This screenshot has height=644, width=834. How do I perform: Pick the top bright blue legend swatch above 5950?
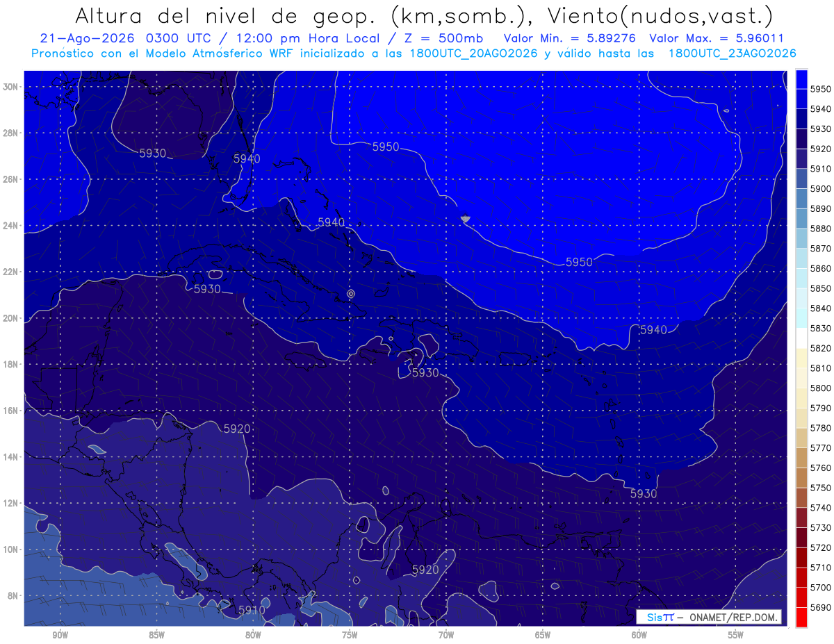[801, 79]
